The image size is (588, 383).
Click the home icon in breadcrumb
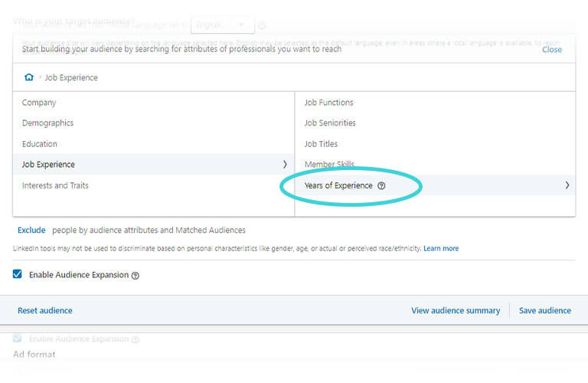[29, 77]
